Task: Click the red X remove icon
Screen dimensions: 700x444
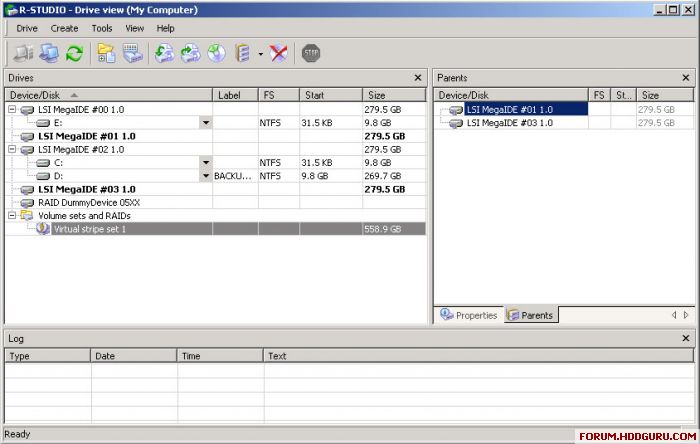Action: pos(279,54)
